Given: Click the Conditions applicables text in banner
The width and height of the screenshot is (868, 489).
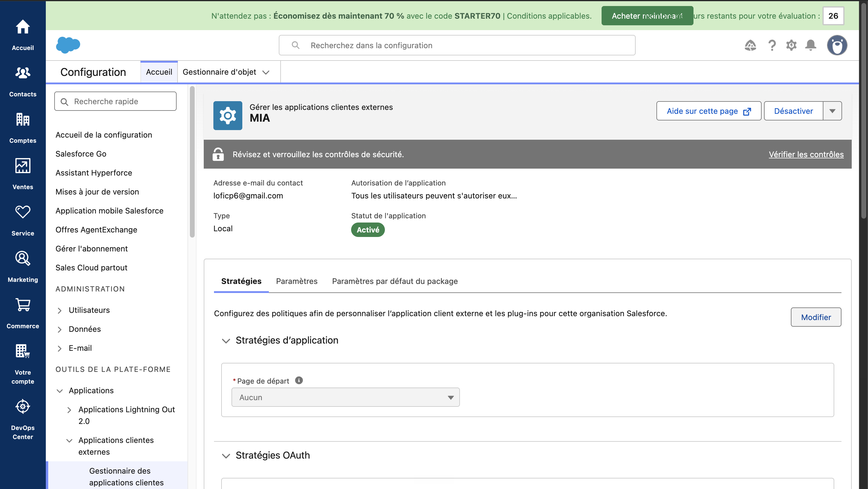Looking at the screenshot, I should (x=549, y=16).
